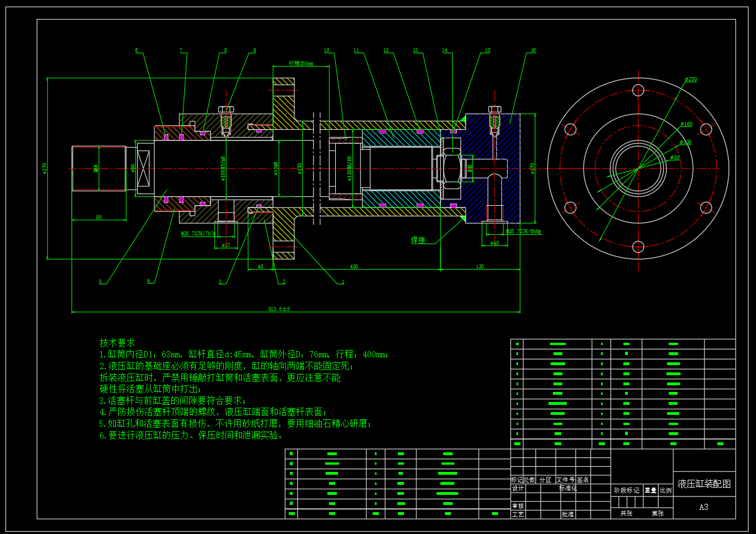The width and height of the screenshot is (756, 534).
Task: Select the φ170 end cap dimension
Action: coord(532,168)
